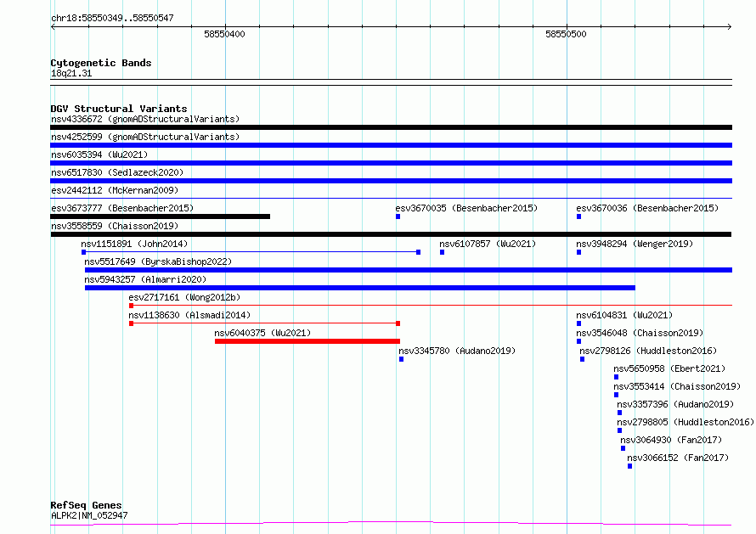Open the nsv6035394 (Wu2021) variant label
756x534 pixels.
pos(99,155)
